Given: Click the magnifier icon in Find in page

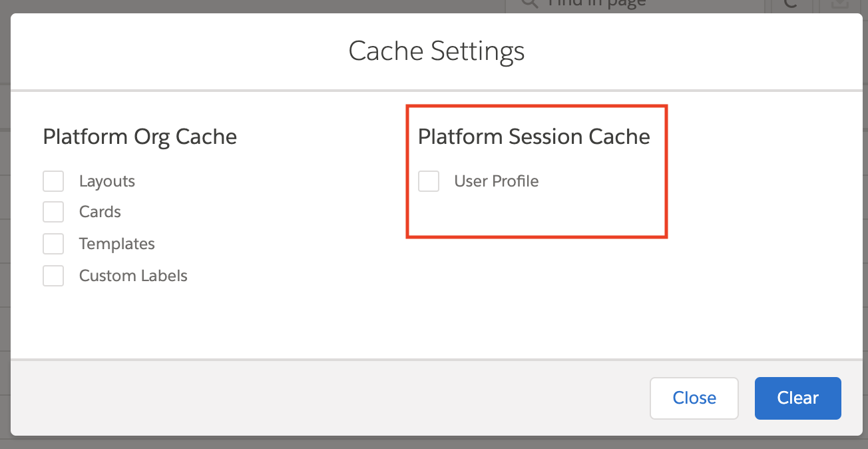Looking at the screenshot, I should 530,4.
